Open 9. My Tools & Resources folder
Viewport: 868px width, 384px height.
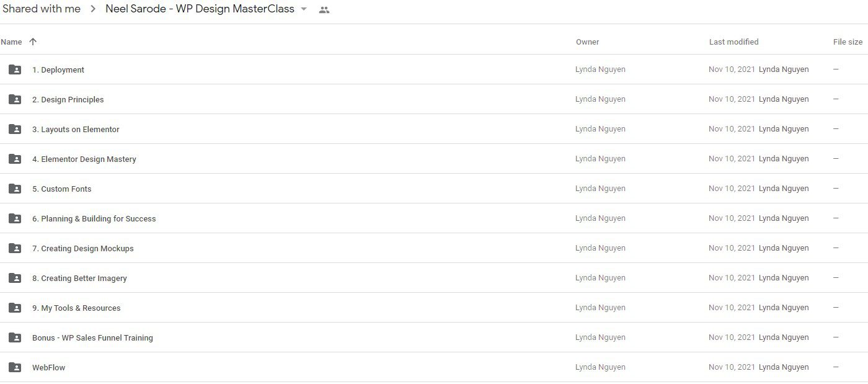[x=434, y=308]
